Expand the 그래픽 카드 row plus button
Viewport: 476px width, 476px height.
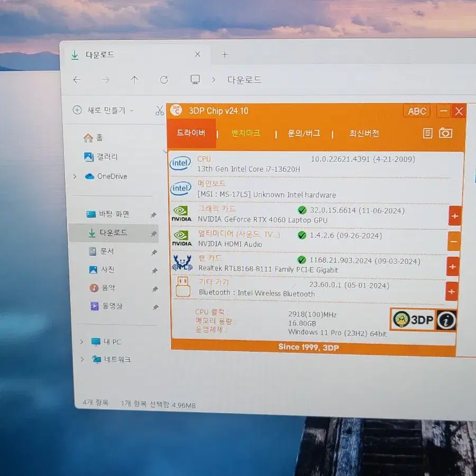(x=454, y=216)
